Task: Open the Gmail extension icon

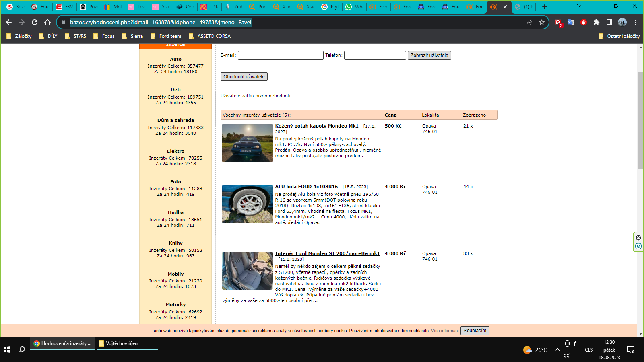Action: tap(558, 23)
